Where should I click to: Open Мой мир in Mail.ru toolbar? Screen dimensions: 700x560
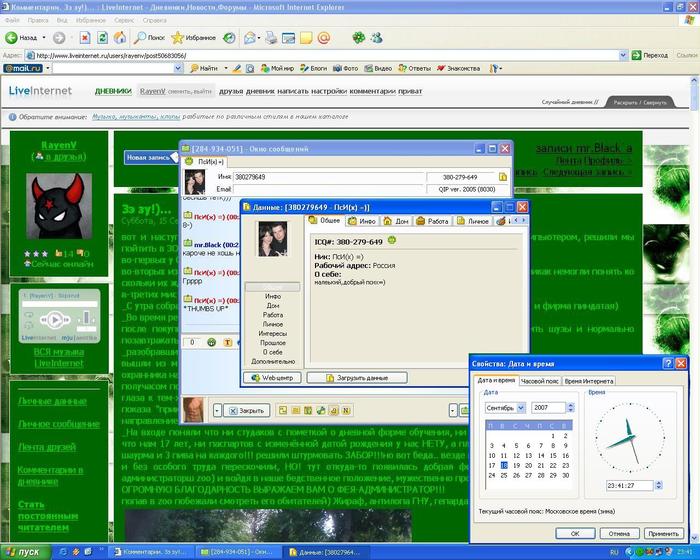pyautogui.click(x=277, y=68)
